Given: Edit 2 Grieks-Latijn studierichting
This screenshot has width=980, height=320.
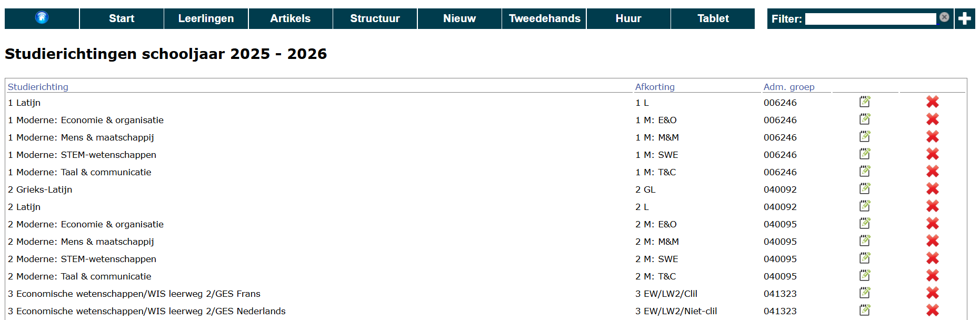Looking at the screenshot, I should pyautogui.click(x=865, y=188).
